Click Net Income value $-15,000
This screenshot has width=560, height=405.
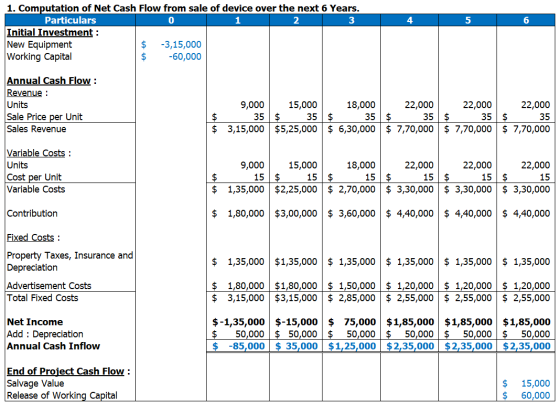[x=296, y=322]
